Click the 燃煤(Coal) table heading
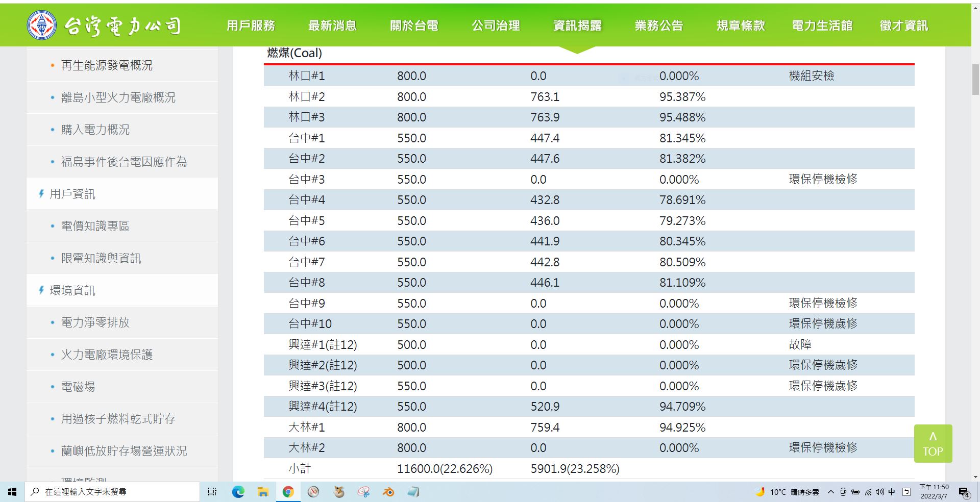The image size is (980, 502). coord(295,53)
